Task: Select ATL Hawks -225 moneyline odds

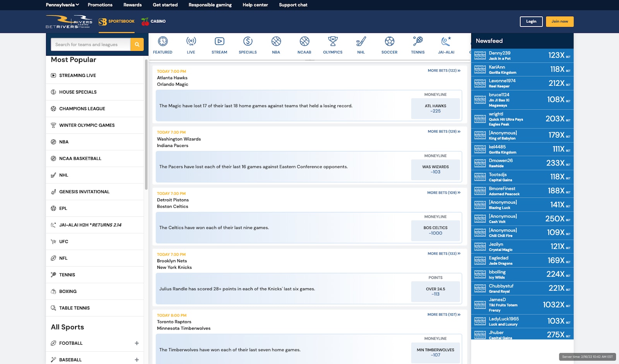Action: [435, 108]
